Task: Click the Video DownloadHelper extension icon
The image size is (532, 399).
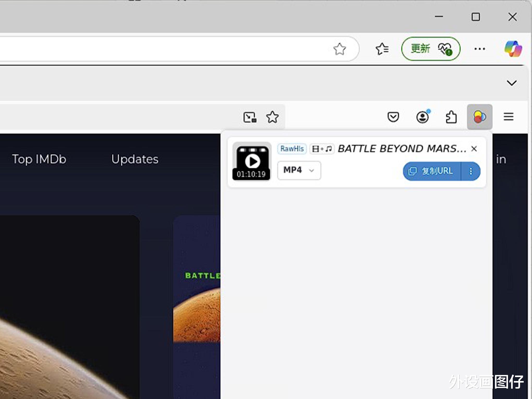Action: [479, 117]
